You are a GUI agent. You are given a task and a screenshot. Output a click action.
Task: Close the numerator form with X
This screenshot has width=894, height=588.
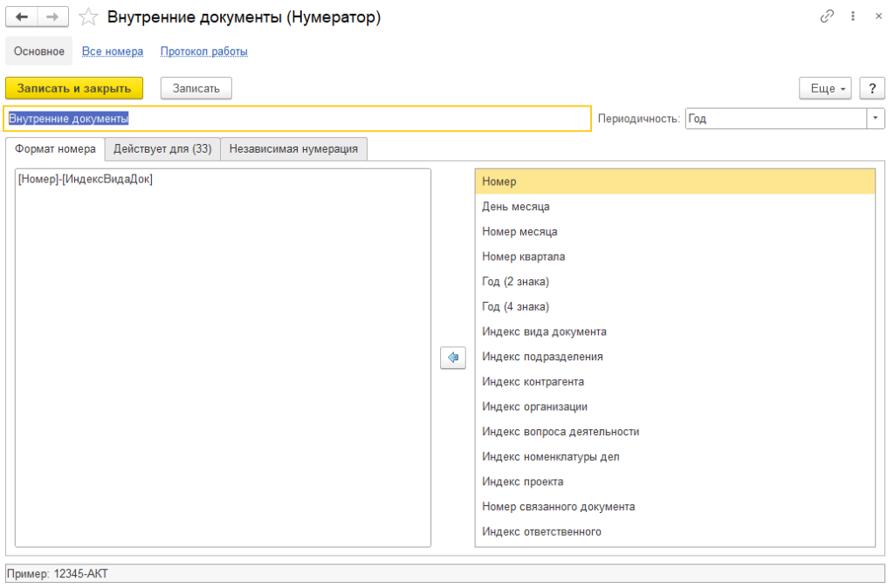[x=878, y=17]
